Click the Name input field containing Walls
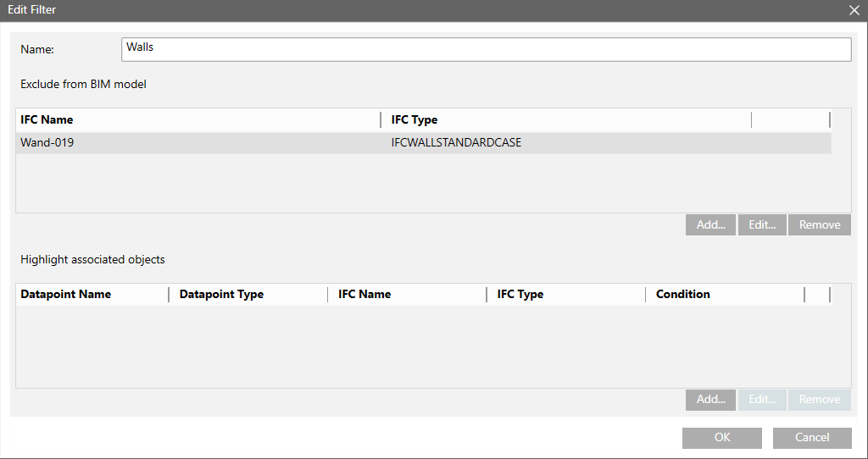This screenshot has height=459, width=868. (486, 49)
